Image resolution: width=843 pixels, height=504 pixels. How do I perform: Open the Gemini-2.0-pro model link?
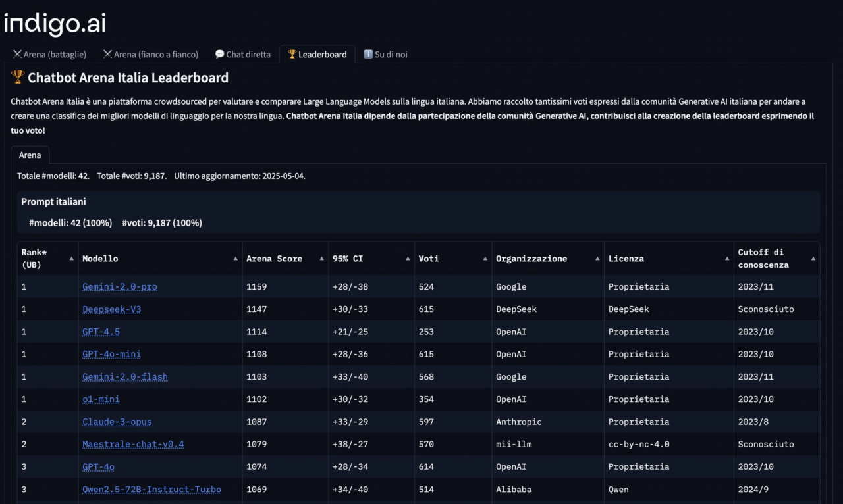click(x=120, y=287)
